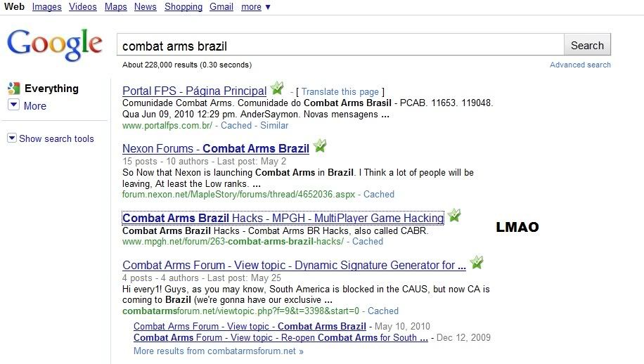Open Translate this page link
Viewport: 644px width, 364px height.
pyautogui.click(x=340, y=92)
